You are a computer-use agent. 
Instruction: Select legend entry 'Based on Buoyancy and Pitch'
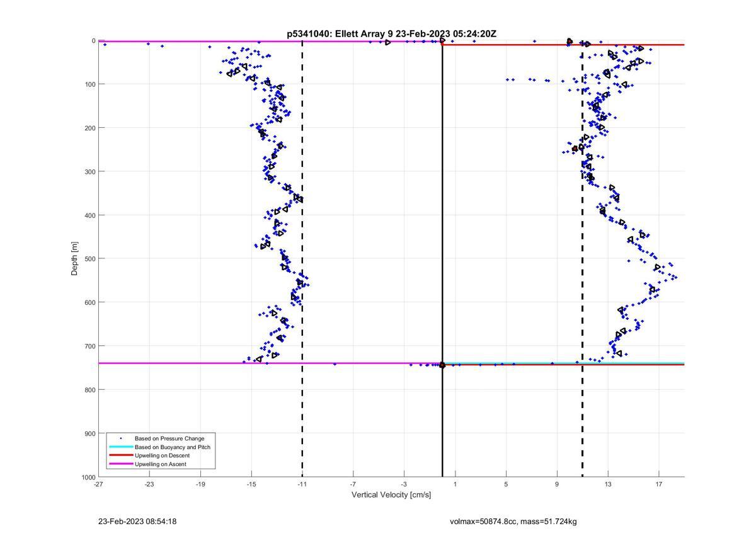pyautogui.click(x=173, y=447)
